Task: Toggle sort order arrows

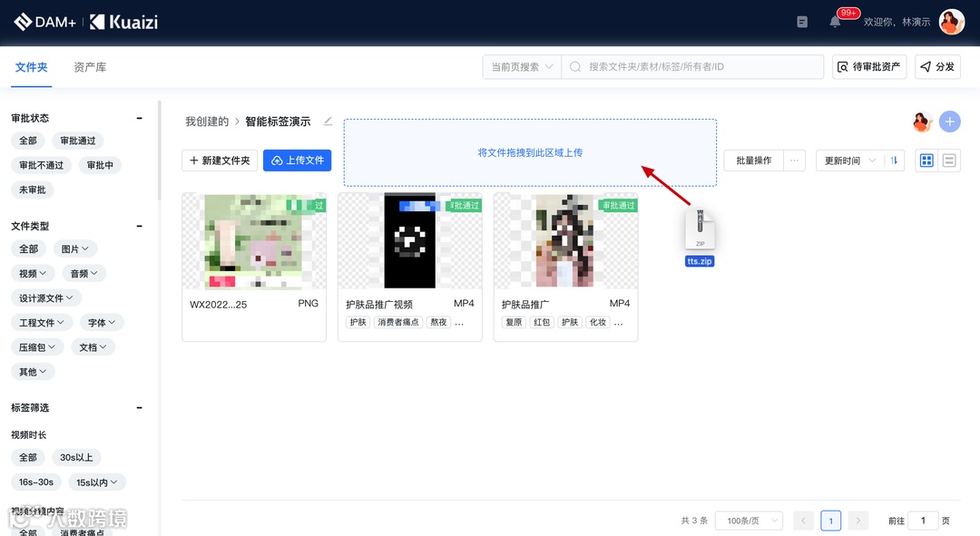Action: click(894, 161)
